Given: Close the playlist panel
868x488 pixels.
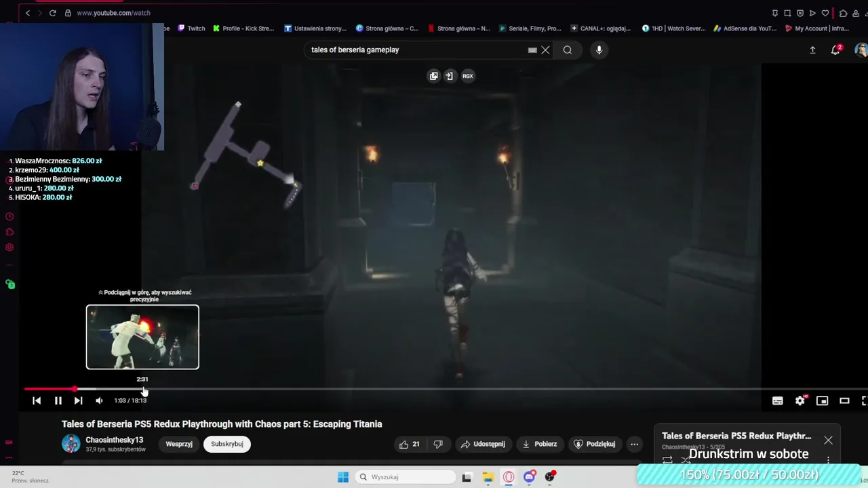Looking at the screenshot, I should click(x=828, y=440).
